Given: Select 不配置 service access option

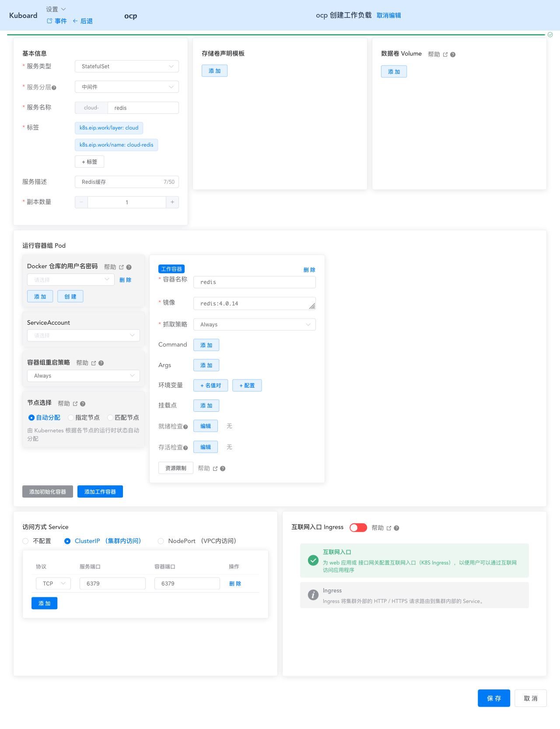Looking at the screenshot, I should (x=37, y=541).
